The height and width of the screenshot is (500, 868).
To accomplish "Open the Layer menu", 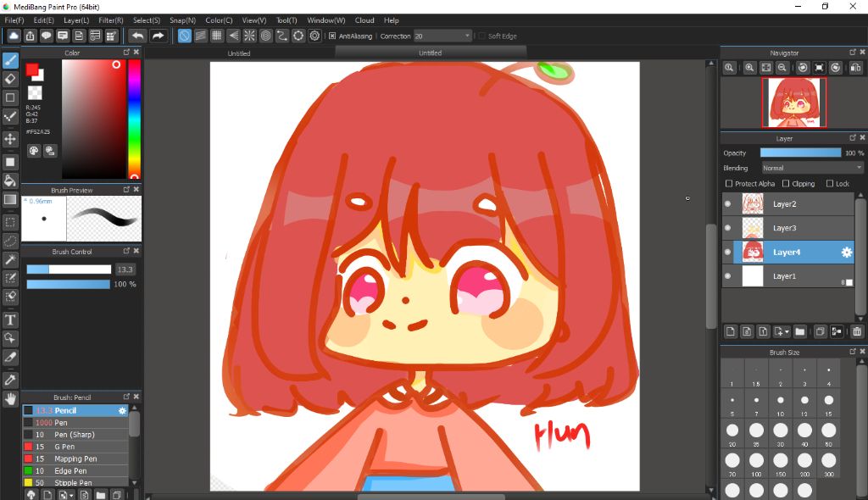I will tap(76, 20).
